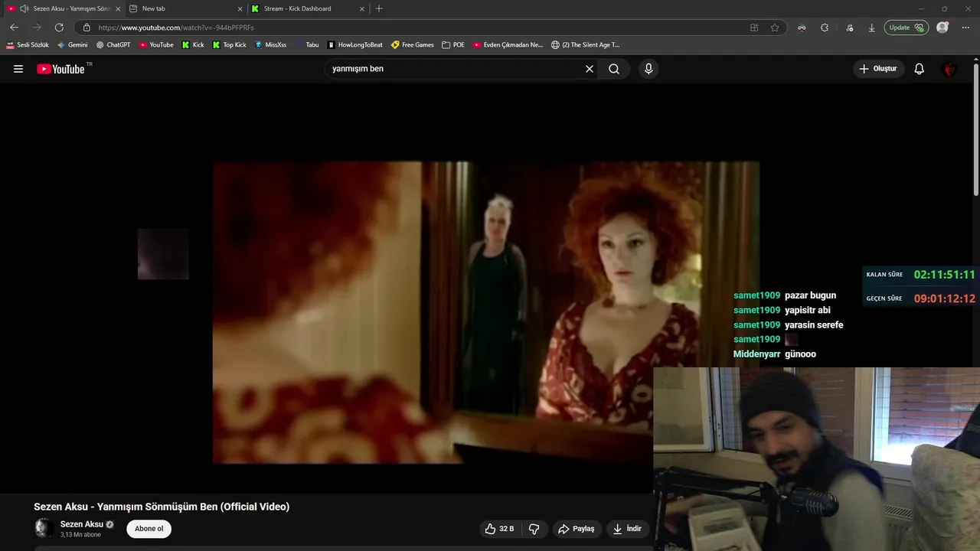Viewport: 980px width, 551px height.
Task: Open the ChatGPT bookmark
Action: pos(113,45)
